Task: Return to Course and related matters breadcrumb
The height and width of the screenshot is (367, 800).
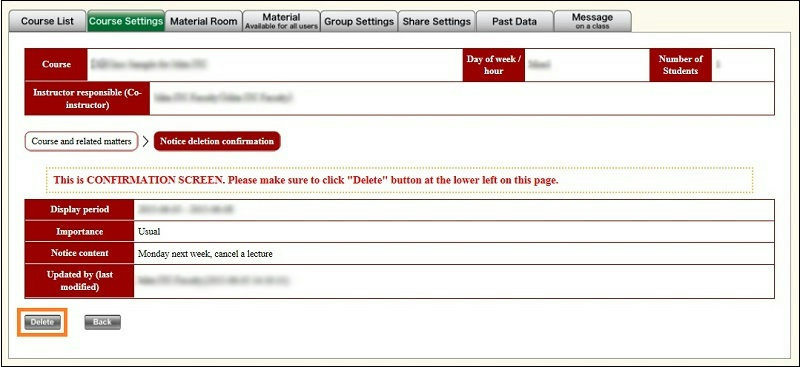Action: [x=82, y=141]
